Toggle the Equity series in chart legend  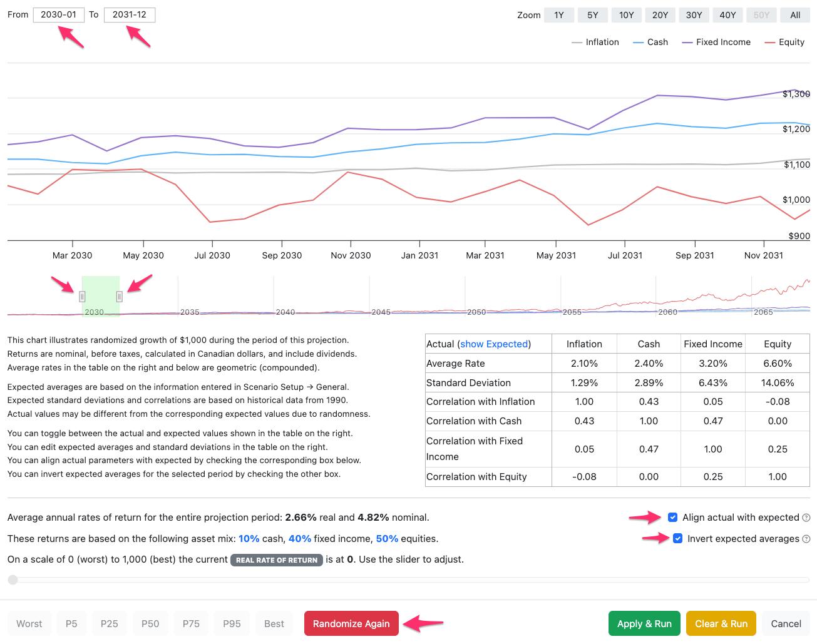point(784,42)
